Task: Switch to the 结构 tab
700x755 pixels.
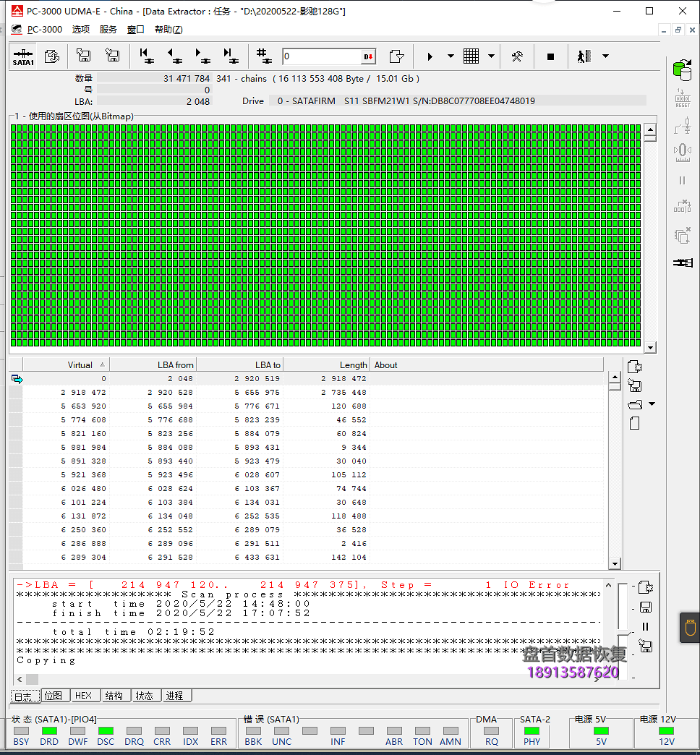Action: [114, 695]
